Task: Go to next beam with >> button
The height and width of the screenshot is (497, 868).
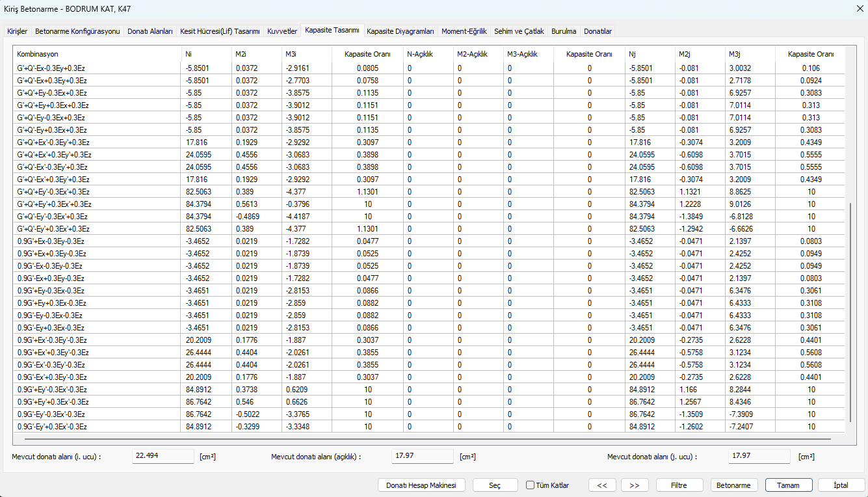Action: (x=635, y=485)
